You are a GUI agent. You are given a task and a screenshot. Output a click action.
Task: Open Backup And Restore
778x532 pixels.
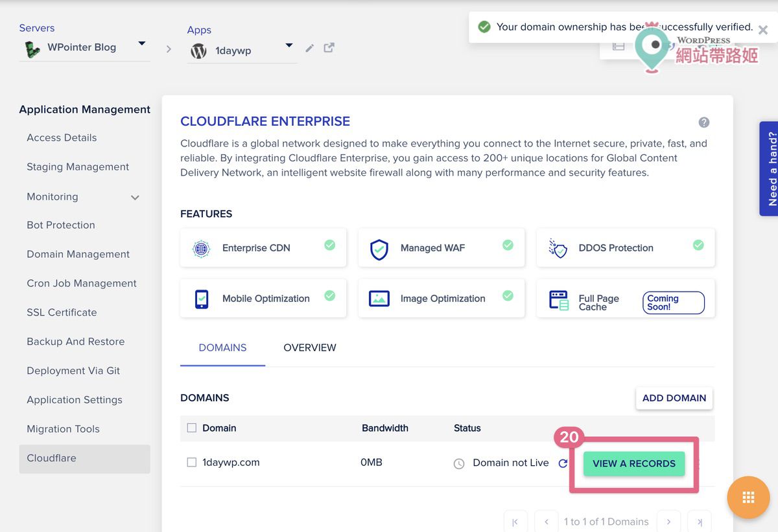click(x=75, y=342)
